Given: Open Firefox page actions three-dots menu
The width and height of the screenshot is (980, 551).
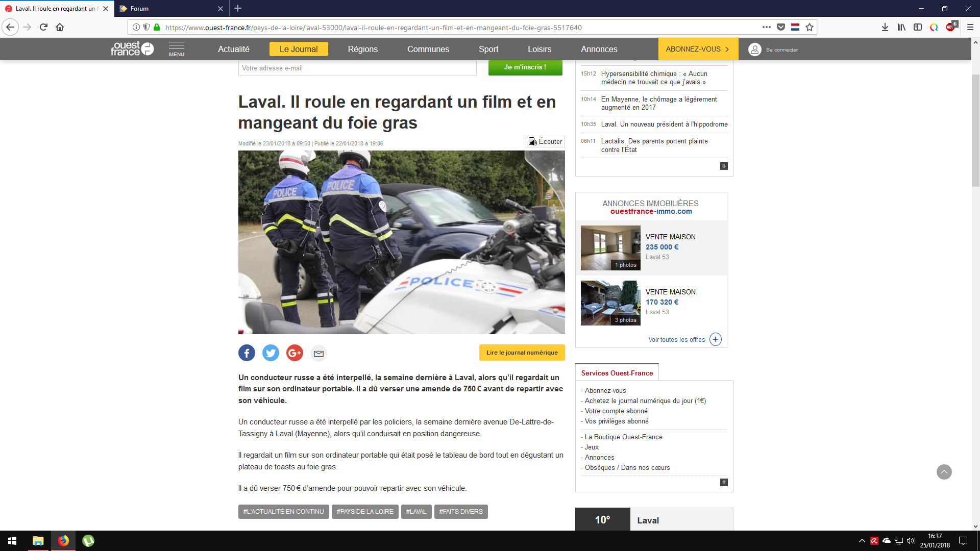Looking at the screenshot, I should pyautogui.click(x=766, y=27).
